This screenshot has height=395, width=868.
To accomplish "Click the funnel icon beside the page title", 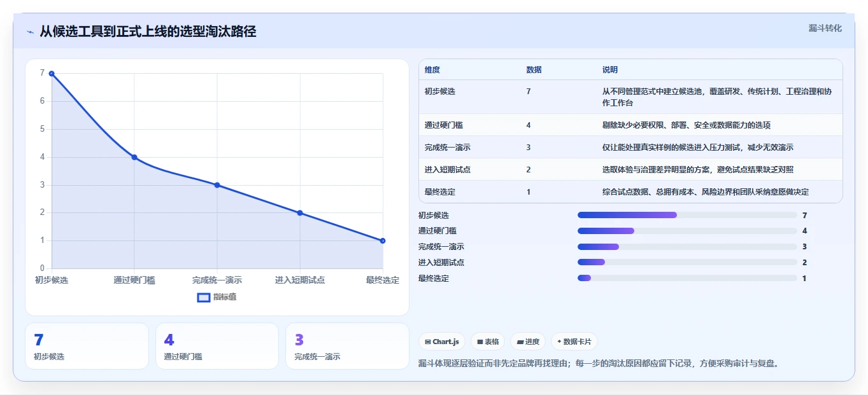I will tap(30, 32).
